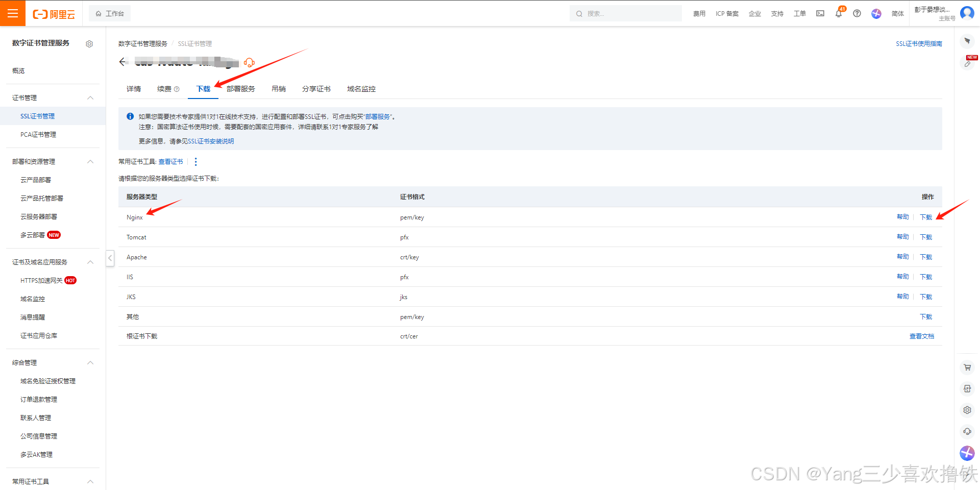Click the orange customer service headset icon

point(249,62)
